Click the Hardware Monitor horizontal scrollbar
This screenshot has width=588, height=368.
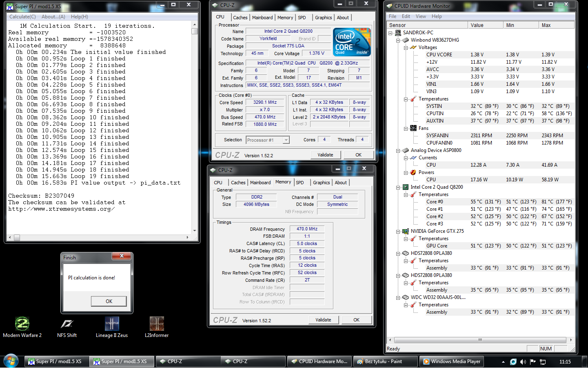(480, 340)
